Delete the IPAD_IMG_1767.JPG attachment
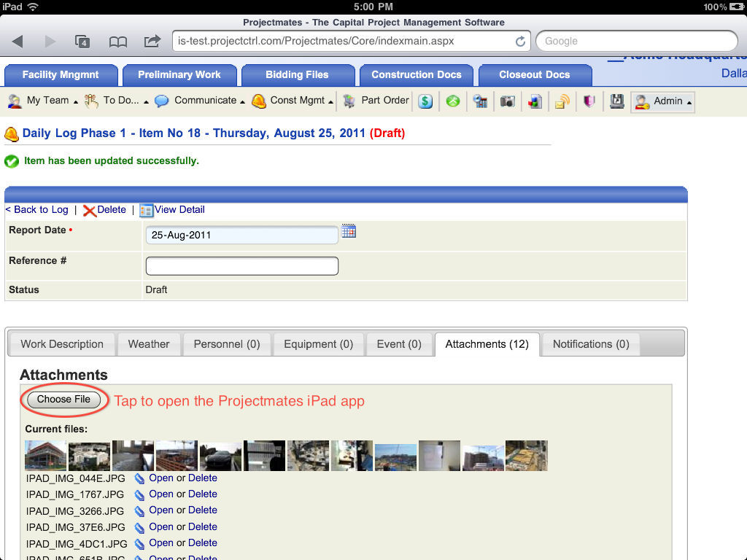Image resolution: width=747 pixels, height=560 pixels. click(x=203, y=494)
